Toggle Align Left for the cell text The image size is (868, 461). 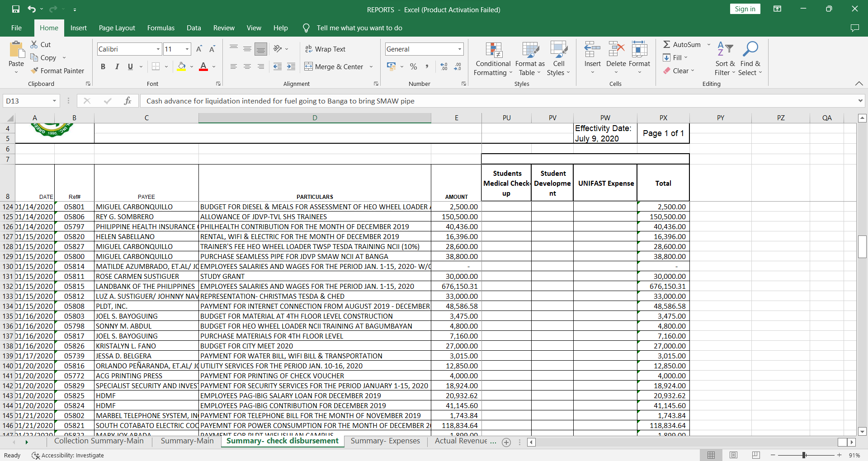pyautogui.click(x=234, y=66)
